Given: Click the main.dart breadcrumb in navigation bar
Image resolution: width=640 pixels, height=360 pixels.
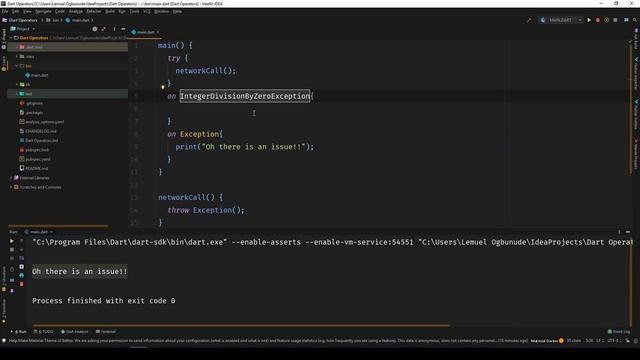Looking at the screenshot, I should (x=78, y=20).
